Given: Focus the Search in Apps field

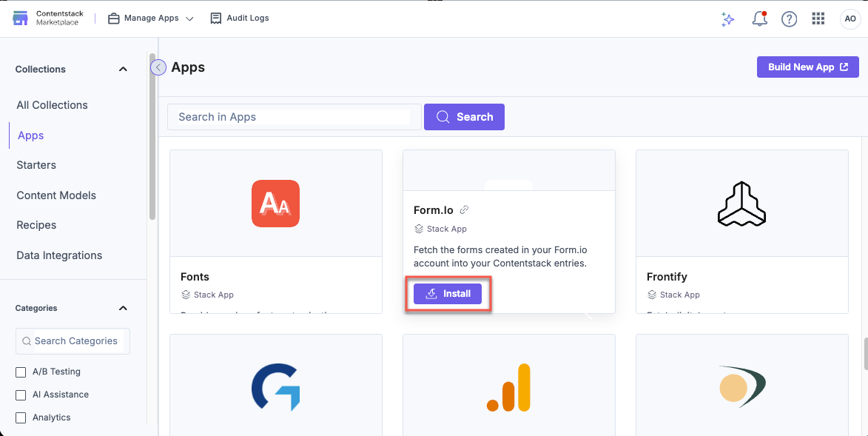Looking at the screenshot, I should click(x=295, y=117).
